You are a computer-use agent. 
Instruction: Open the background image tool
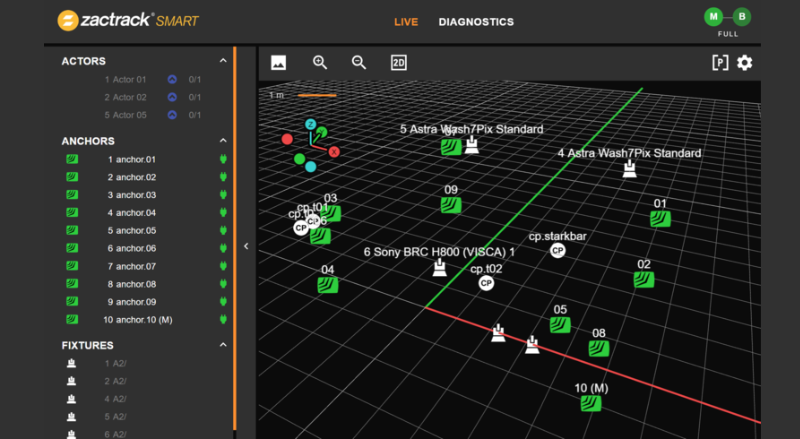[278, 63]
